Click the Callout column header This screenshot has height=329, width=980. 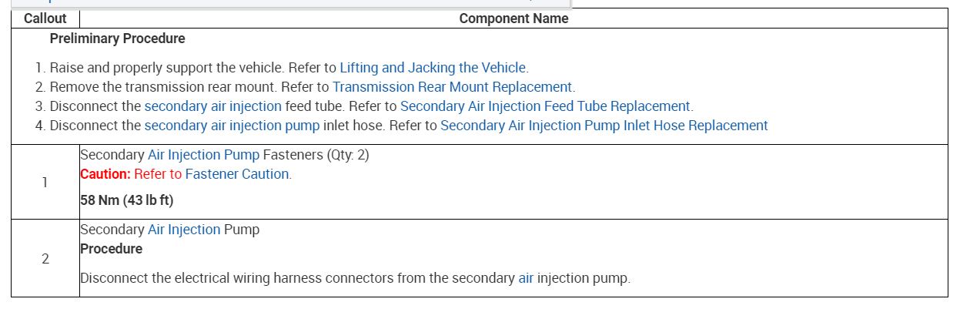(x=45, y=18)
